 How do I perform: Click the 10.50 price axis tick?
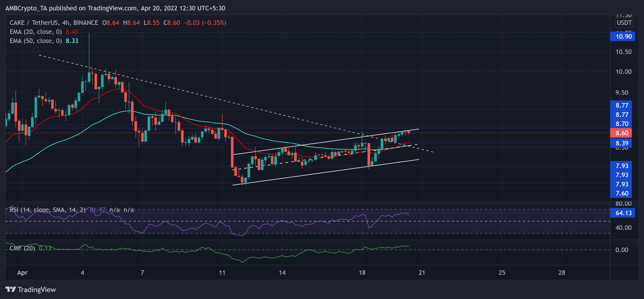click(623, 52)
